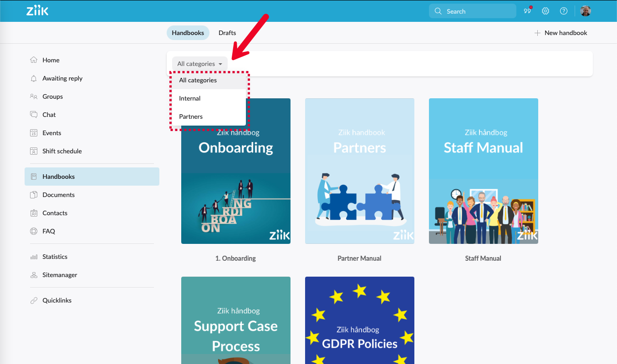Click the 'Partner Manual' title text
Image resolution: width=617 pixels, height=364 pixels.
tap(359, 258)
